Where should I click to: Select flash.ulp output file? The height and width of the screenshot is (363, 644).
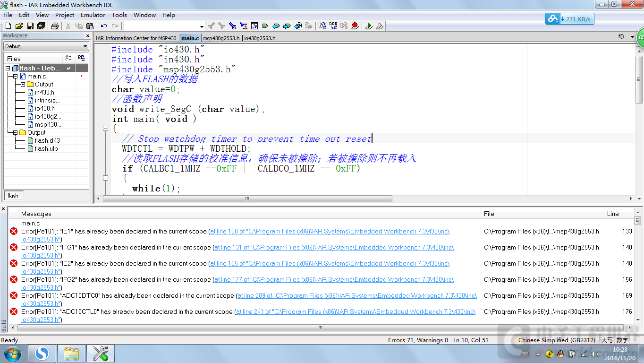point(46,148)
